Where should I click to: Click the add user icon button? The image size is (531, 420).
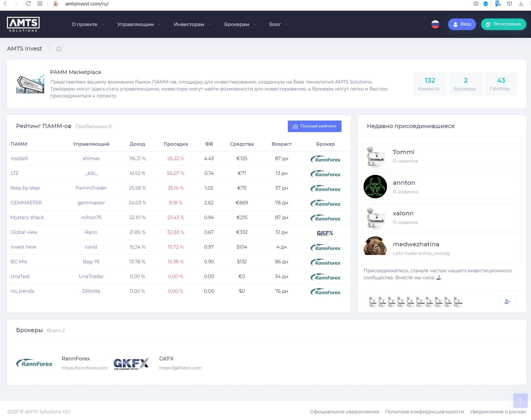(507, 301)
